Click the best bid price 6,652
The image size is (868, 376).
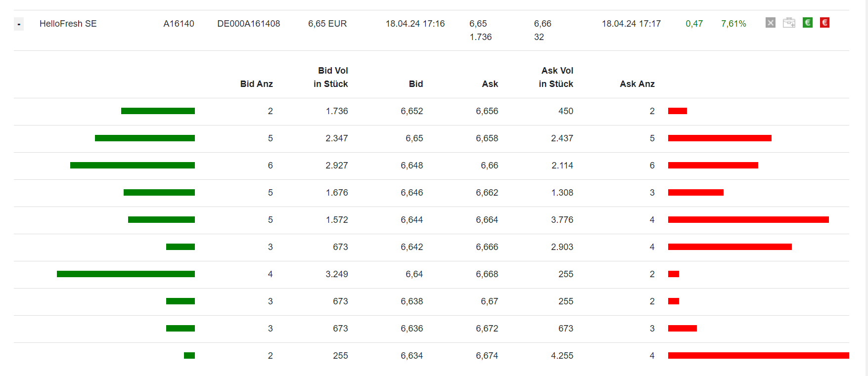411,111
